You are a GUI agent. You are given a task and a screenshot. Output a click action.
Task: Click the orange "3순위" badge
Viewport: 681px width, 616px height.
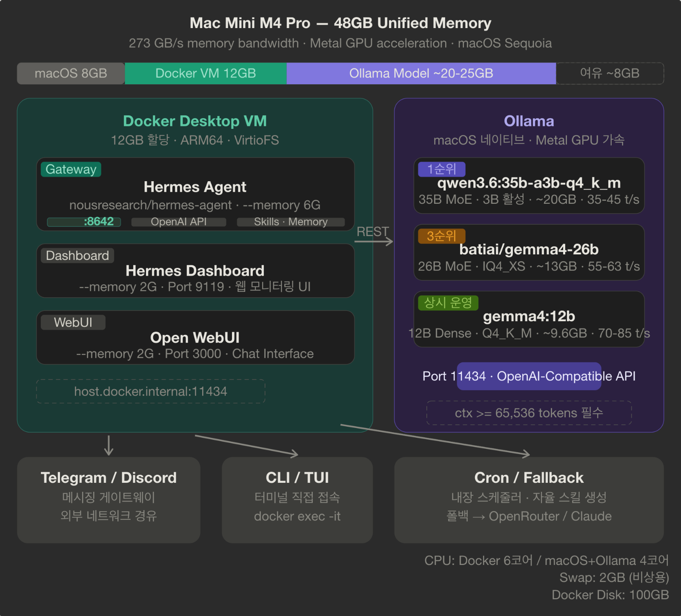pos(442,236)
